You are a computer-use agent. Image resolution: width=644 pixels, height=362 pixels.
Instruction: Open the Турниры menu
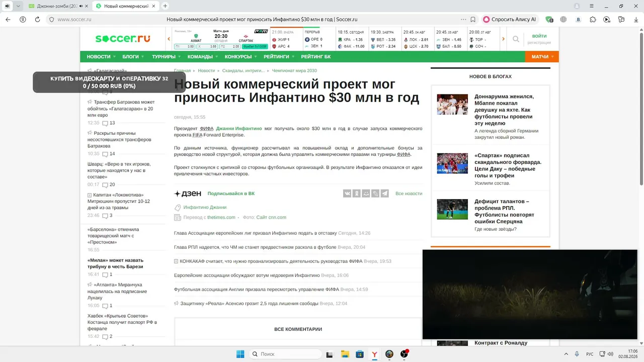167,57
